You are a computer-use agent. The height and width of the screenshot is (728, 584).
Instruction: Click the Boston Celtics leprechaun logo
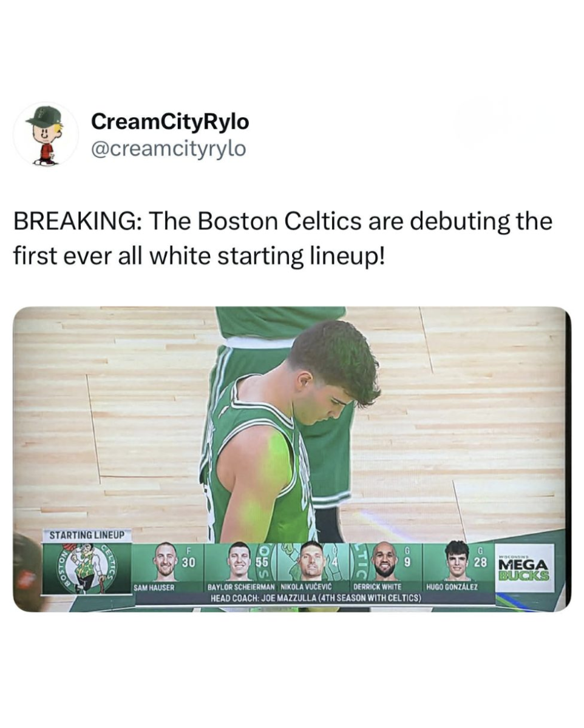(87, 568)
